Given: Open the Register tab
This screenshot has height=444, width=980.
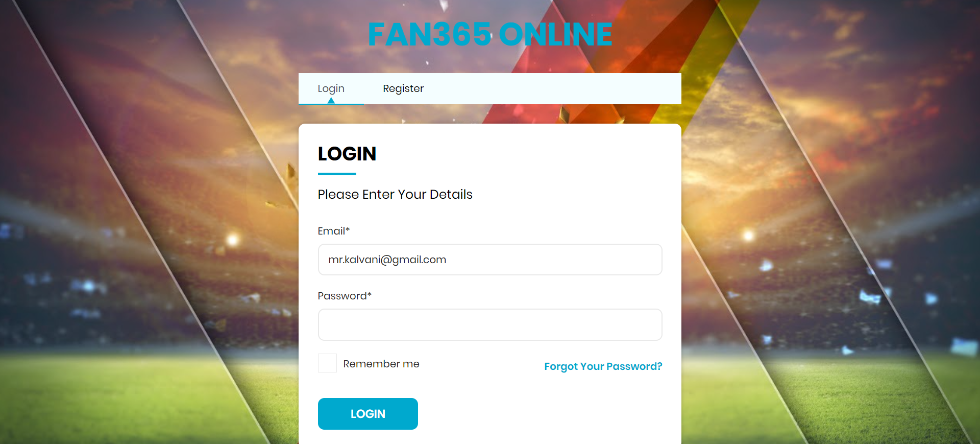Looking at the screenshot, I should 403,88.
